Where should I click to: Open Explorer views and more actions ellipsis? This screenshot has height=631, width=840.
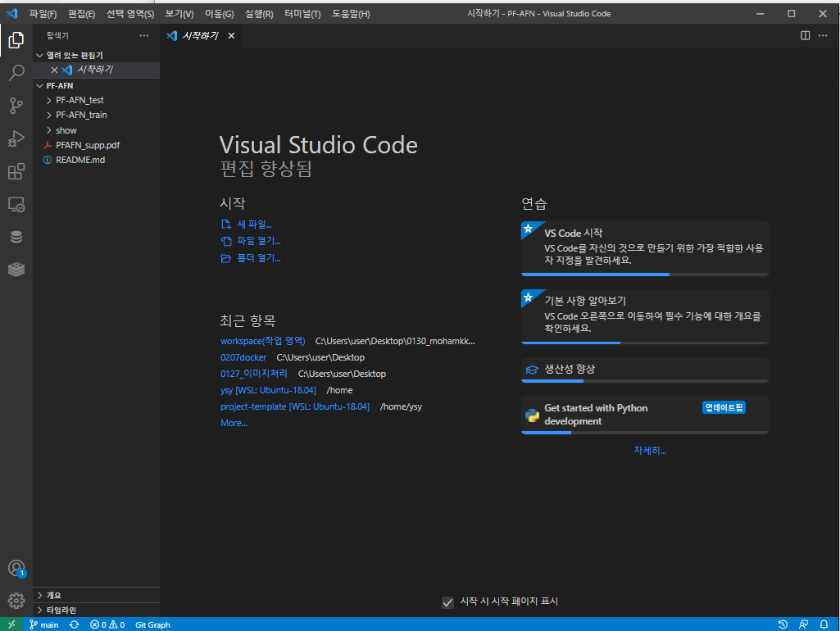click(x=144, y=35)
